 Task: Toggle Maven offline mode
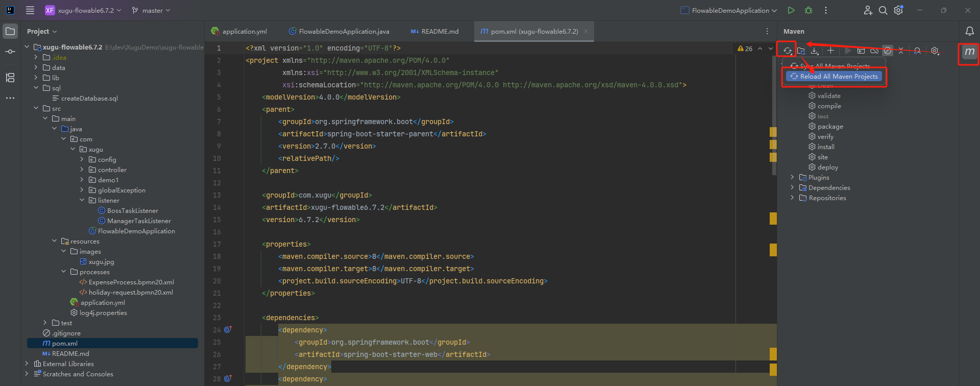click(x=874, y=51)
